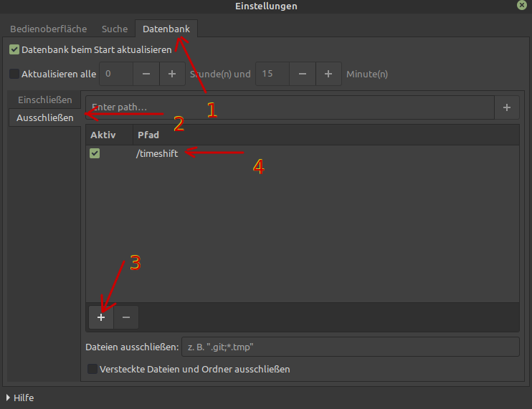Screen dimensions: 532x409
Task: Click the Dateien ausschließen input field
Action: tap(351, 347)
